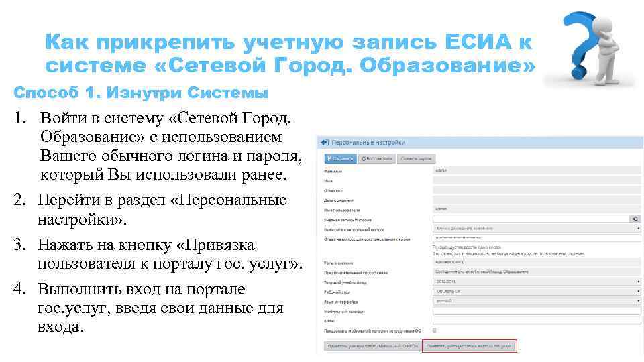Screen dimensions: 644x362
Task: Click step 1 text starting Войти в систему
Action: pos(171,146)
